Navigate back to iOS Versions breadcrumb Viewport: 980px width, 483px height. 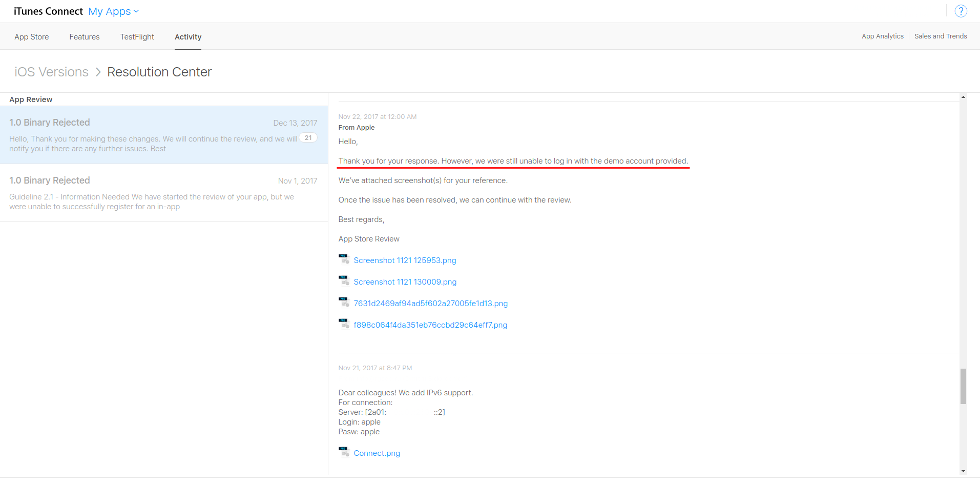(x=51, y=72)
